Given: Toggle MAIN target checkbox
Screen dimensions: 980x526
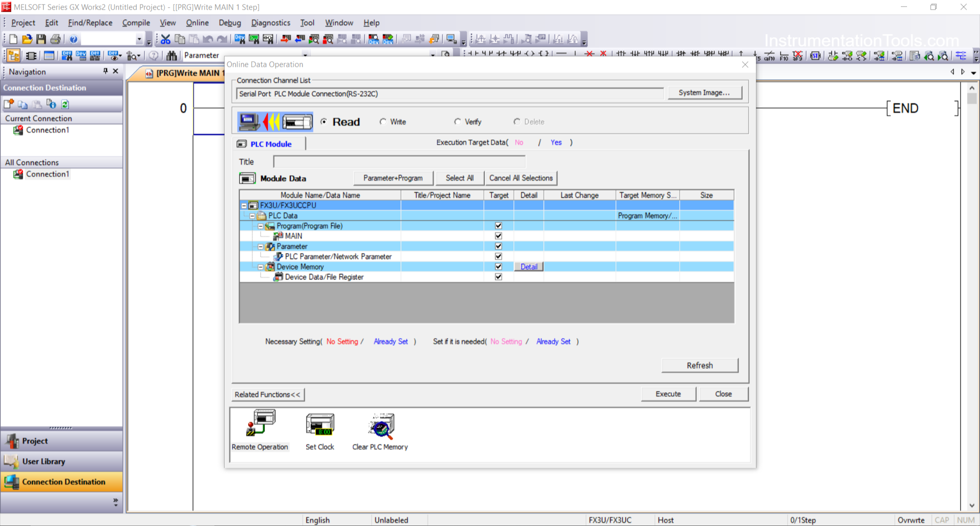Looking at the screenshot, I should click(499, 236).
